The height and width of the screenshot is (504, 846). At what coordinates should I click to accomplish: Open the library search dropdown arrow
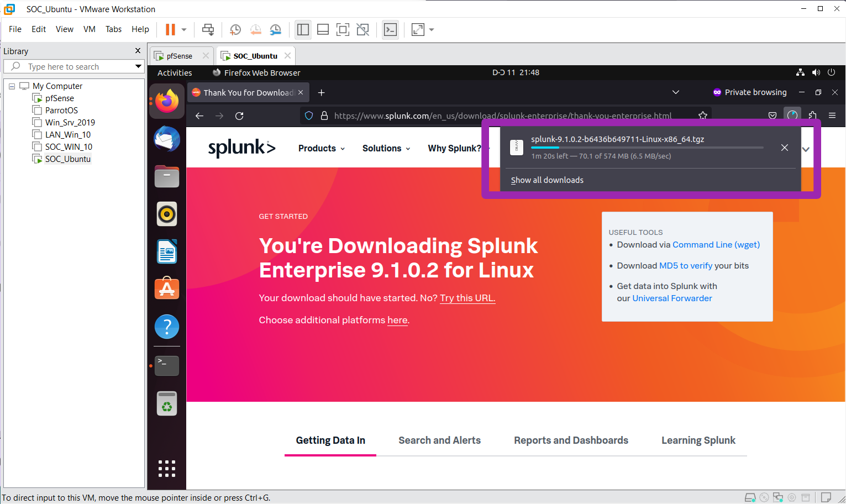pos(138,66)
